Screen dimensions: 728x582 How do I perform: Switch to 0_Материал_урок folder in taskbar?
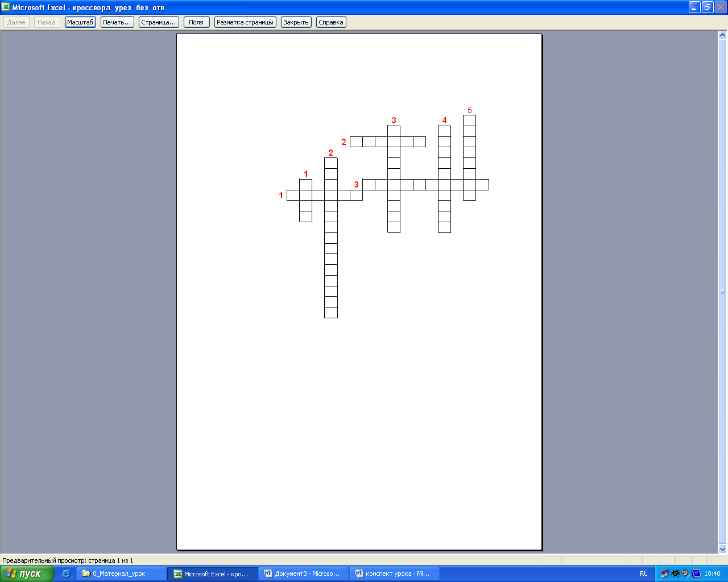click(x=122, y=573)
